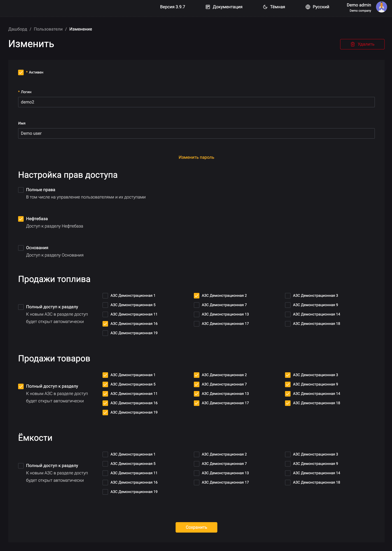Viewport: 392px width, 551px height.
Task: Open the Пользователи breadcrumb section
Action: click(49, 29)
